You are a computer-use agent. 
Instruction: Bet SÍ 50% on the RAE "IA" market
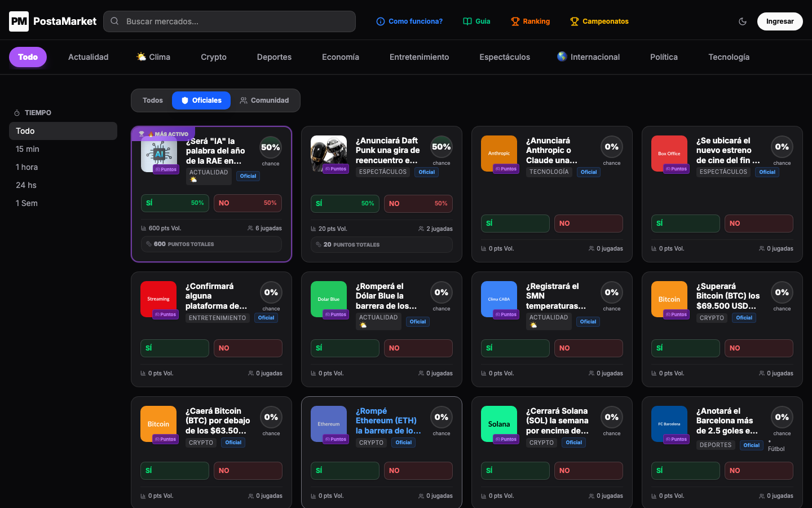[175, 203]
